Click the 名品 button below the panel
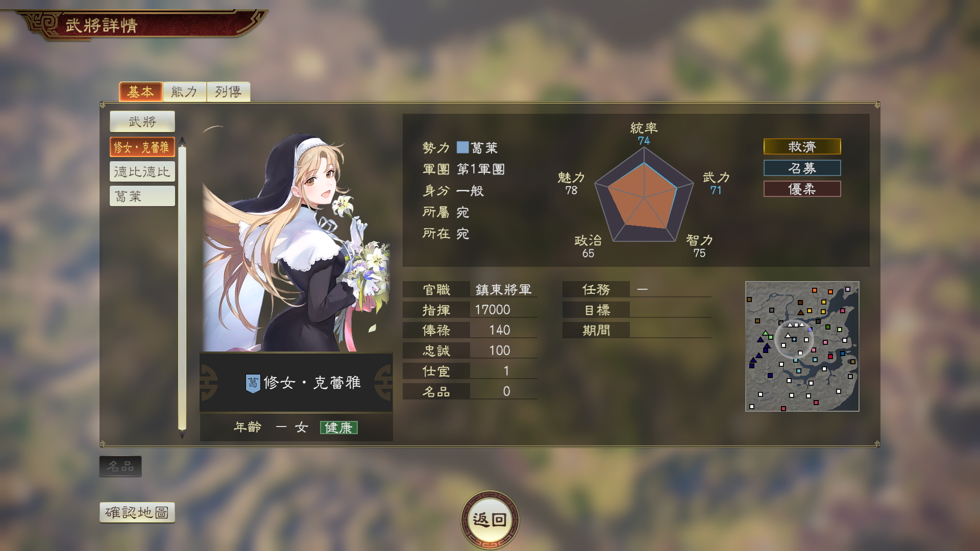980x551 pixels. [120, 466]
